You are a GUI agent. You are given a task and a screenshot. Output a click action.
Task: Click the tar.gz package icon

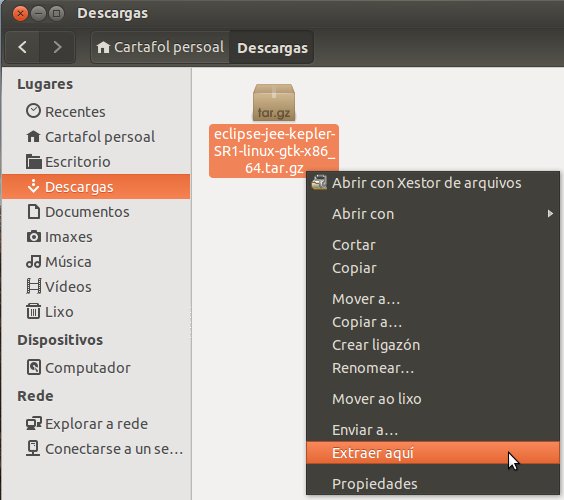click(x=274, y=103)
